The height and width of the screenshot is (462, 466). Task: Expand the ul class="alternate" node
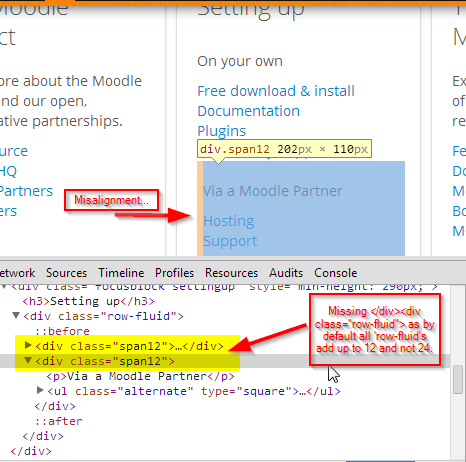pyautogui.click(x=40, y=390)
